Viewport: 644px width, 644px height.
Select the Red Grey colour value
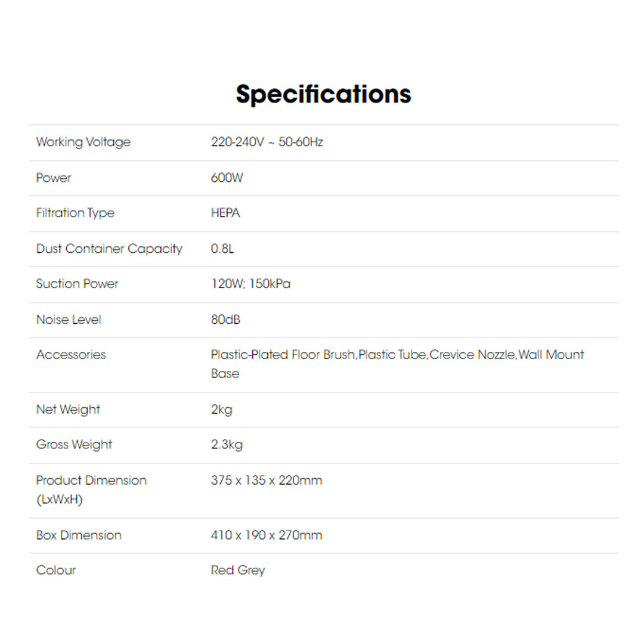coord(238,571)
